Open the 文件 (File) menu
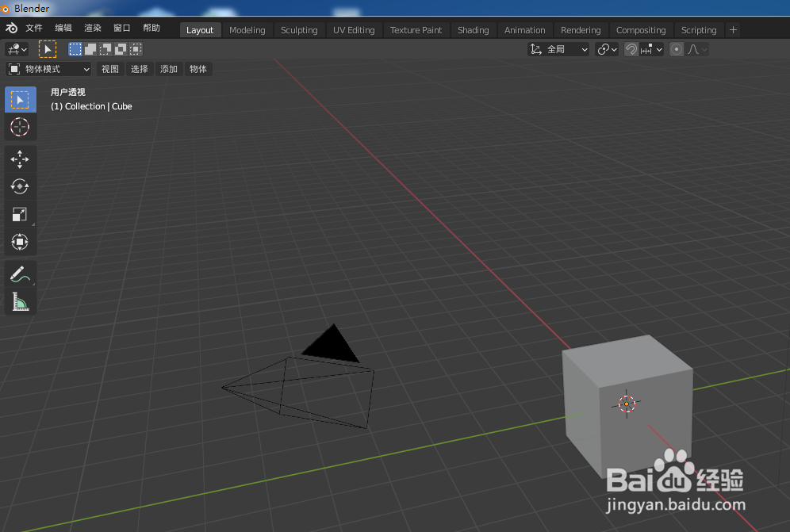Screen dimensions: 790x532 pos(34,29)
